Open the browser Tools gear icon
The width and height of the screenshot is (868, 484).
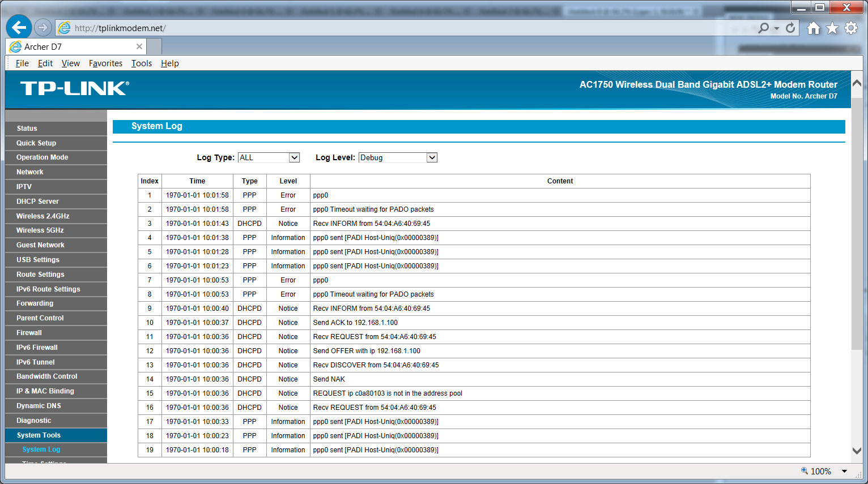850,28
